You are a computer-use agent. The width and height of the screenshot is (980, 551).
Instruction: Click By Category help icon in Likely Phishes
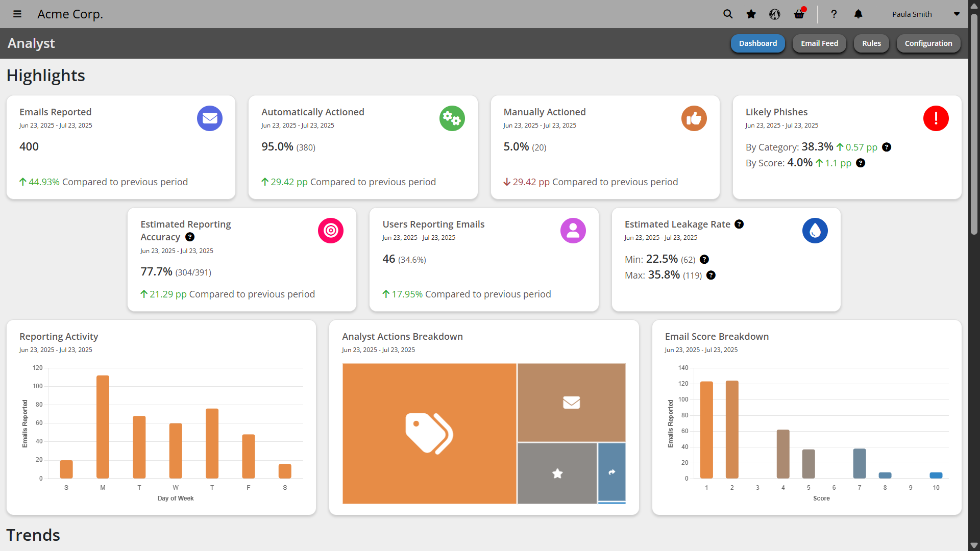[887, 147]
